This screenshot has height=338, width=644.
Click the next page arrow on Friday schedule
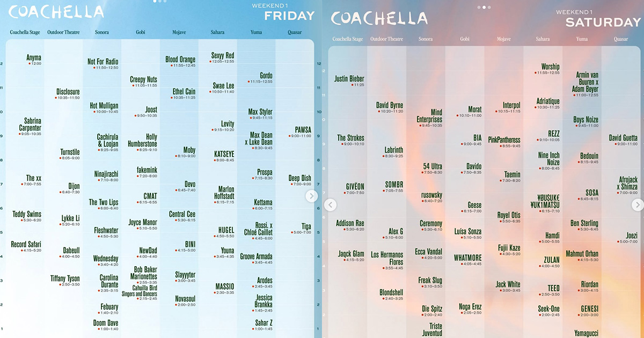(x=311, y=196)
